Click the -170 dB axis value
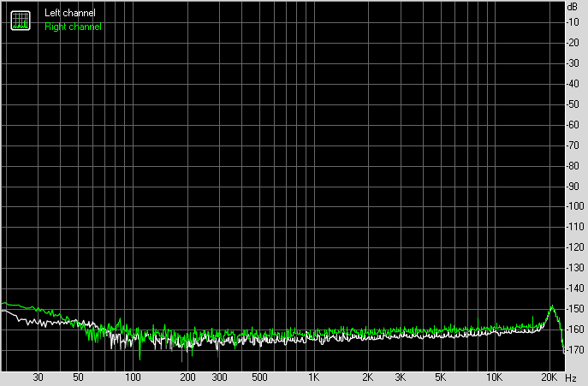The height and width of the screenshot is (386, 588). coord(575,349)
